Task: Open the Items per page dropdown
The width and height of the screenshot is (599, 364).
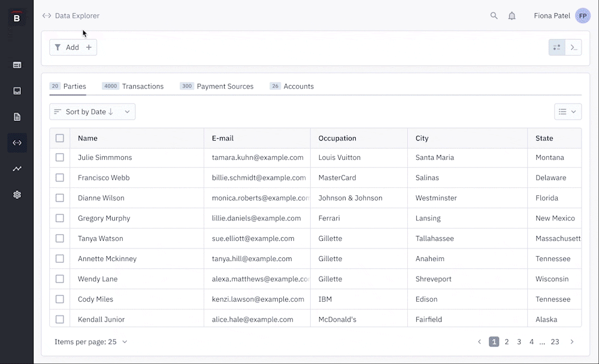Action: [x=91, y=342]
